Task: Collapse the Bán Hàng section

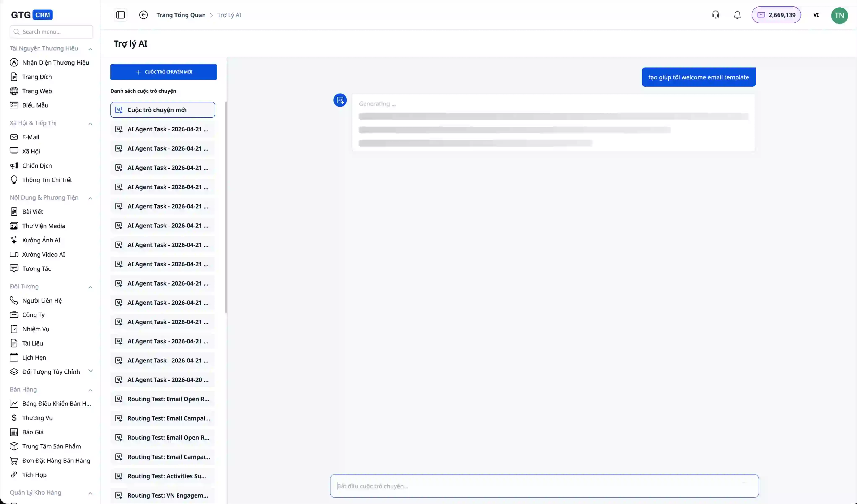Action: [90, 390]
